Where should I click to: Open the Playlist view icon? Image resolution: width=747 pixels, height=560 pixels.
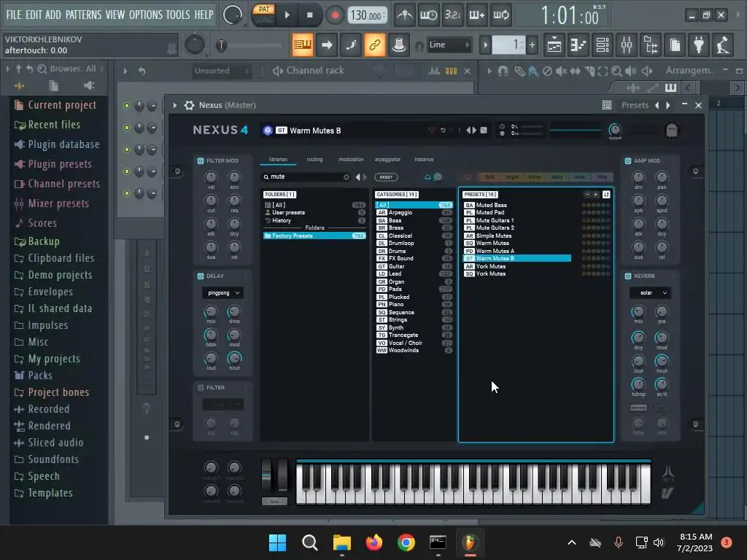click(554, 44)
